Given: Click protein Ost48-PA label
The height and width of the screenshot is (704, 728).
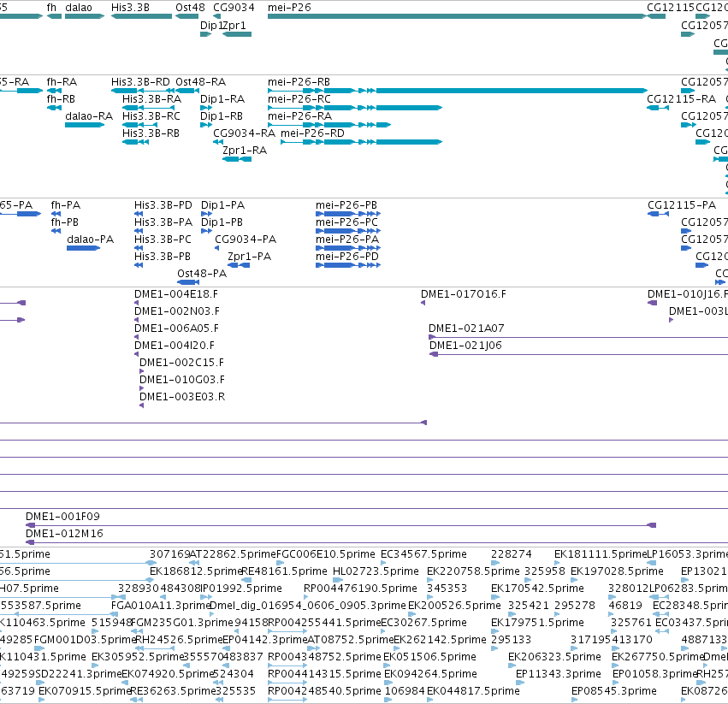Looking at the screenshot, I should (x=202, y=274).
